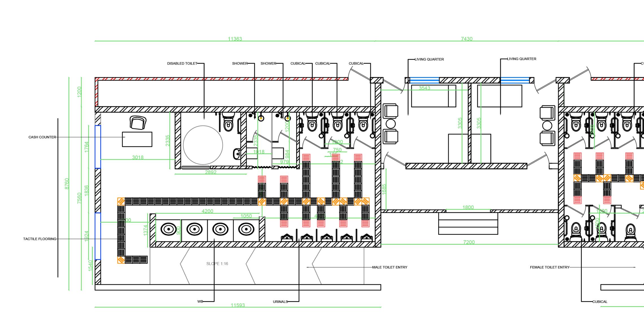This screenshot has height=327, width=644.
Task: Click the cash counter desk rectangle
Action: (x=137, y=139)
